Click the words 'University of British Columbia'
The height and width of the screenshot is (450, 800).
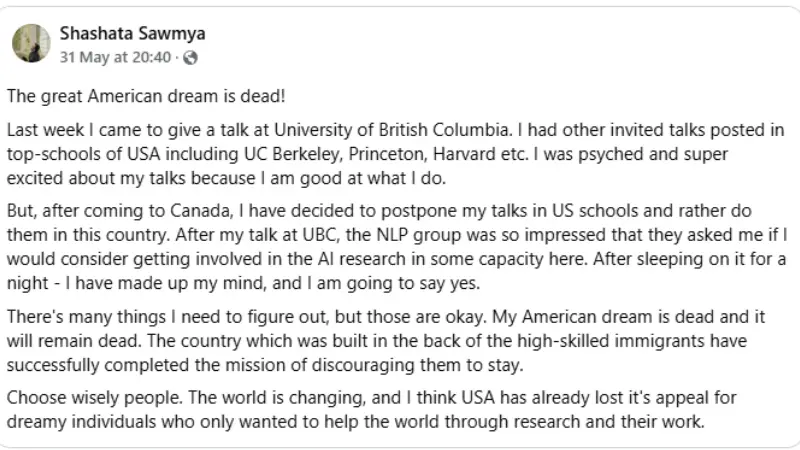[x=392, y=130]
